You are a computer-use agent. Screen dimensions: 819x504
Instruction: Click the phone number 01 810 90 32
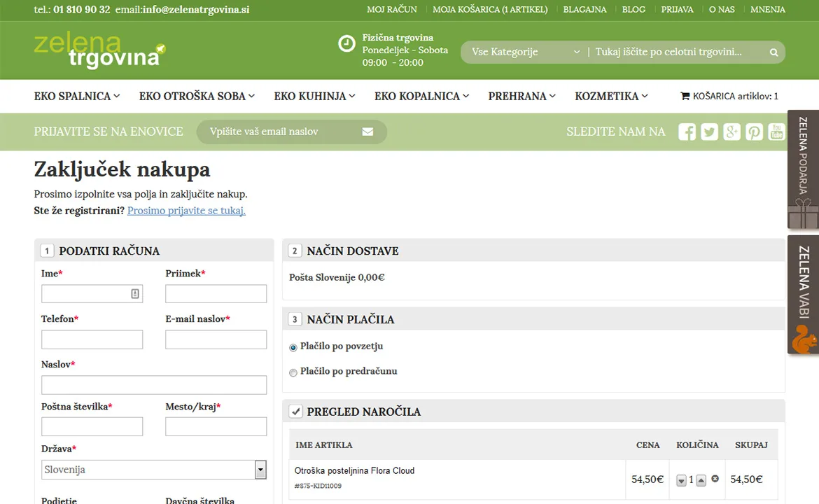(81, 9)
